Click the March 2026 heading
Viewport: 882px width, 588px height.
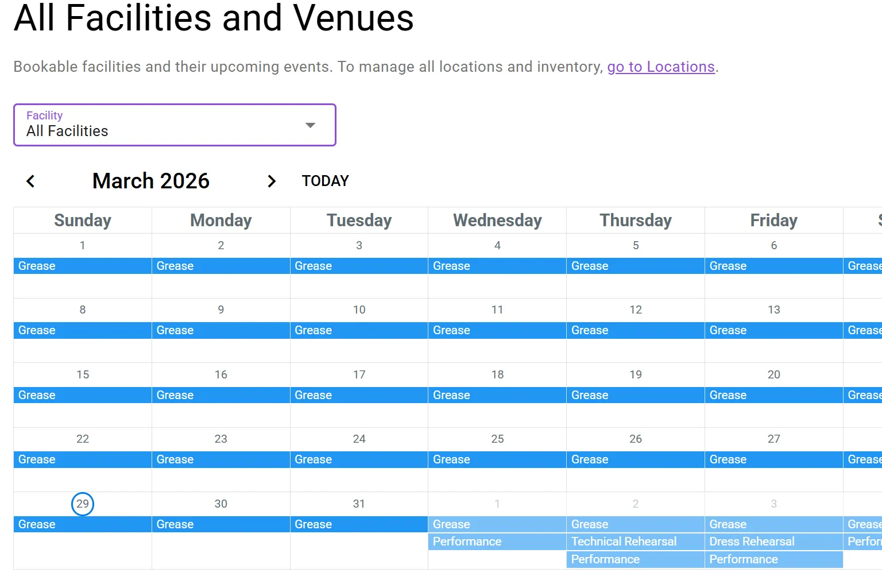pyautogui.click(x=151, y=181)
